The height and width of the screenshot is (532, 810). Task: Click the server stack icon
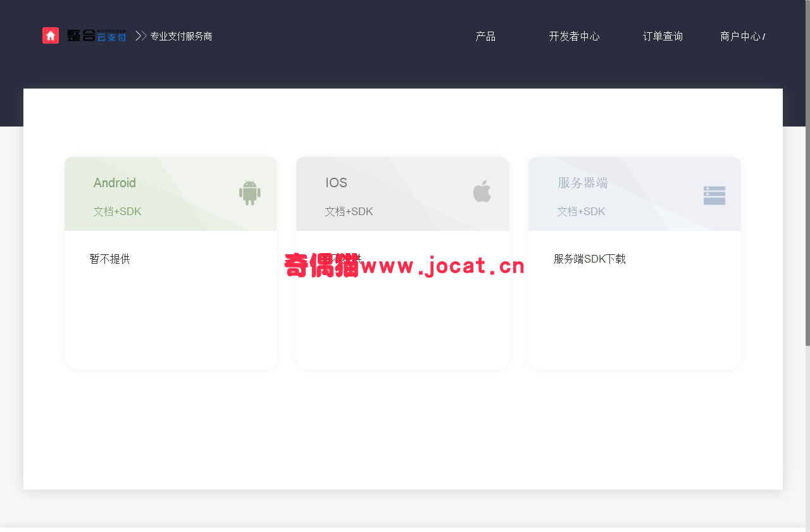[714, 195]
